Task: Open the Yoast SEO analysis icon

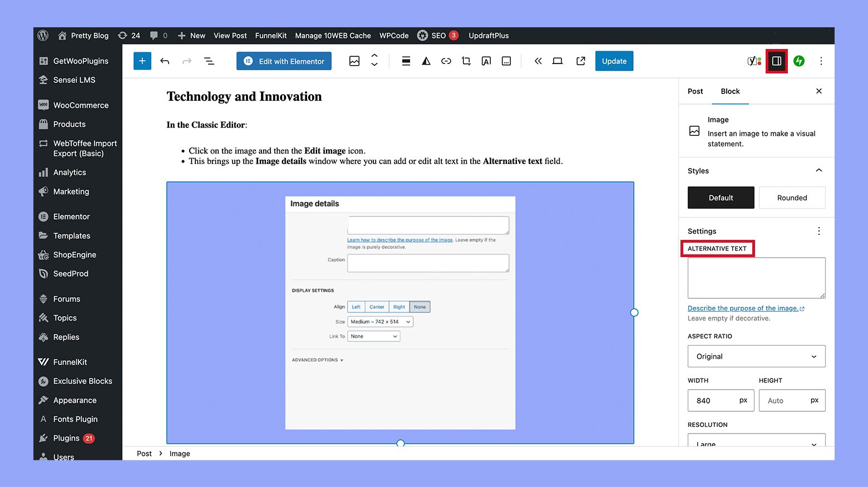Action: (x=752, y=61)
